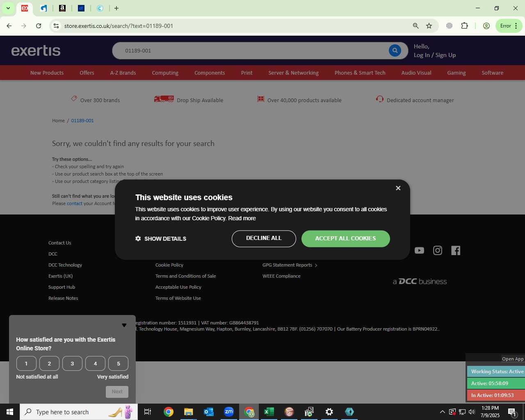
Task: Go to Home breadcrumb
Action: pos(58,121)
